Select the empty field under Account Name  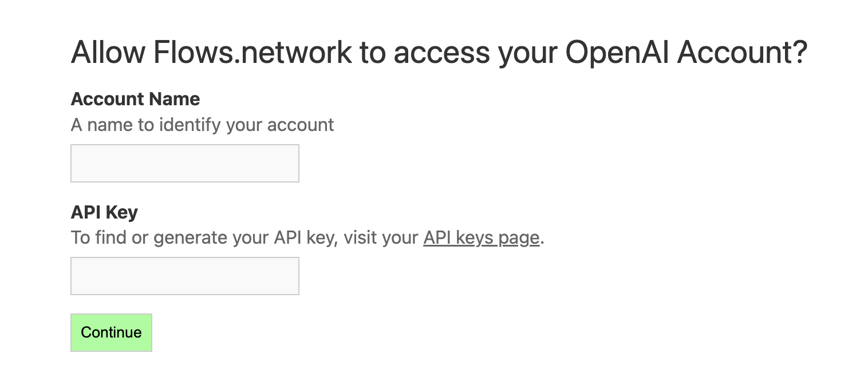tap(184, 163)
